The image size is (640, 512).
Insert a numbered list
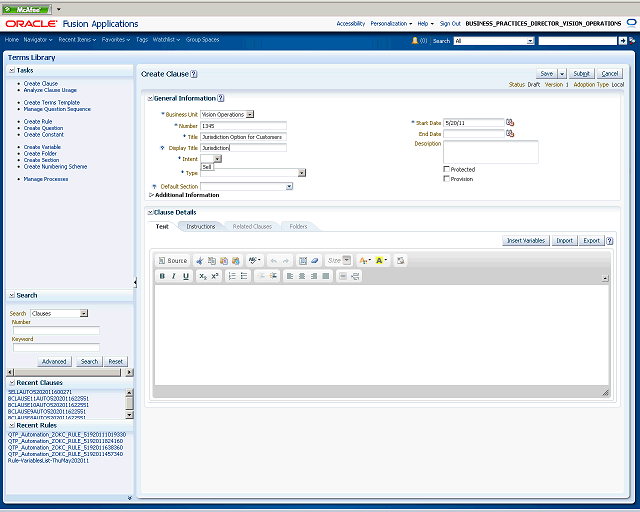232,276
